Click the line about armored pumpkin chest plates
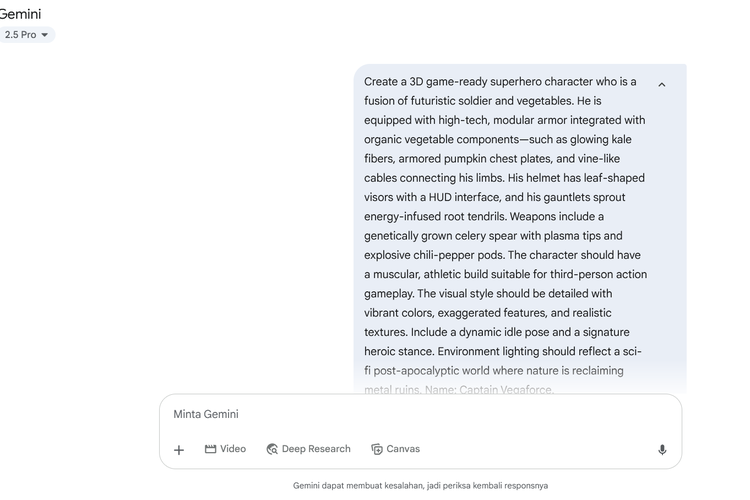 pyautogui.click(x=492, y=159)
